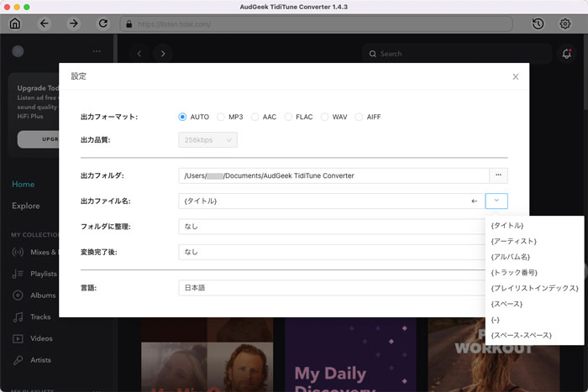Click the lock icon in address bar
This screenshot has height=392, width=588.
click(x=129, y=24)
